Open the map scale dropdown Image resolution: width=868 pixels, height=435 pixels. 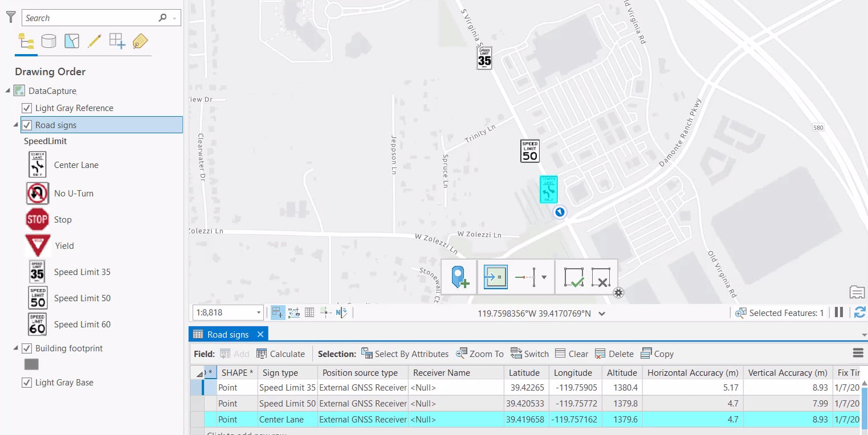[x=258, y=312]
